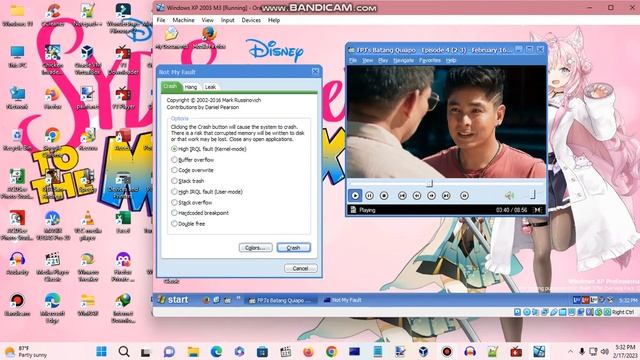Pause the video in media player
Image resolution: width=640 pixels, height=360 pixels.
tap(369, 196)
